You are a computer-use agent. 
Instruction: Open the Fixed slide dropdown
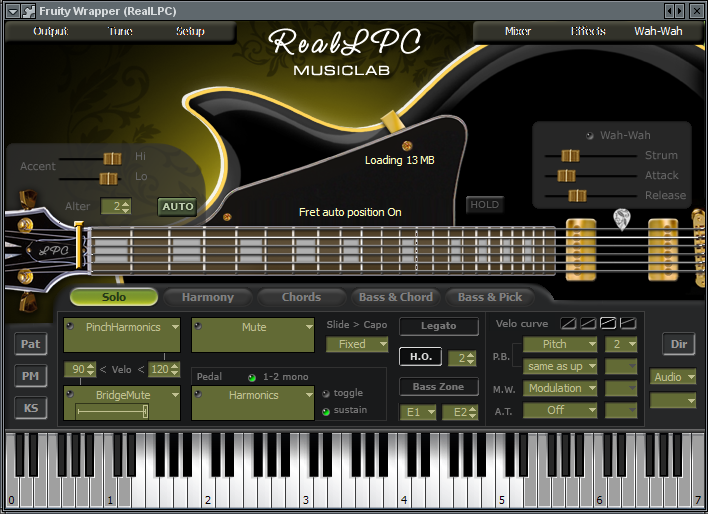pos(357,344)
